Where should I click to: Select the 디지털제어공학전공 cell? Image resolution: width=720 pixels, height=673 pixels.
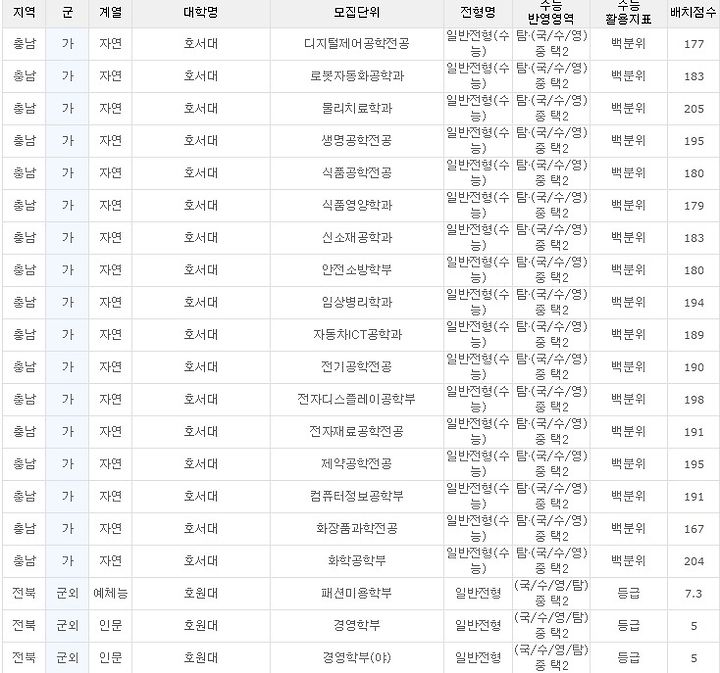click(x=357, y=44)
